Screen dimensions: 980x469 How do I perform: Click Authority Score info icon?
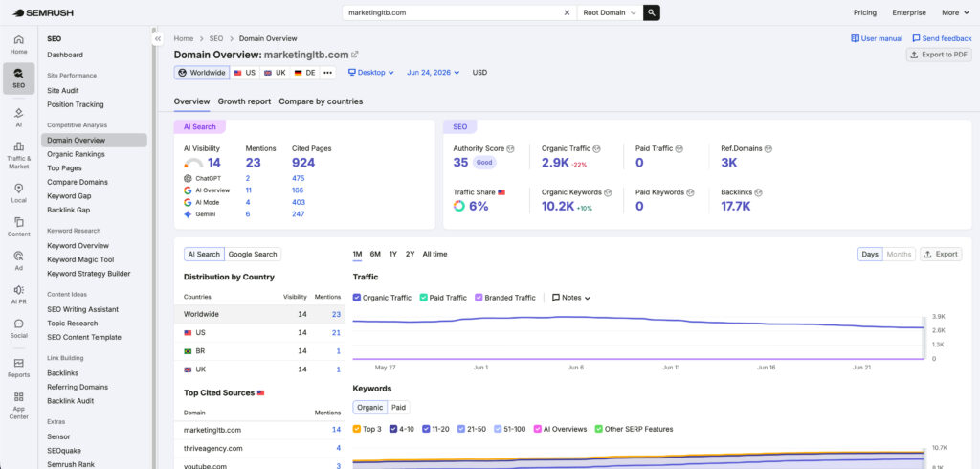click(511, 148)
